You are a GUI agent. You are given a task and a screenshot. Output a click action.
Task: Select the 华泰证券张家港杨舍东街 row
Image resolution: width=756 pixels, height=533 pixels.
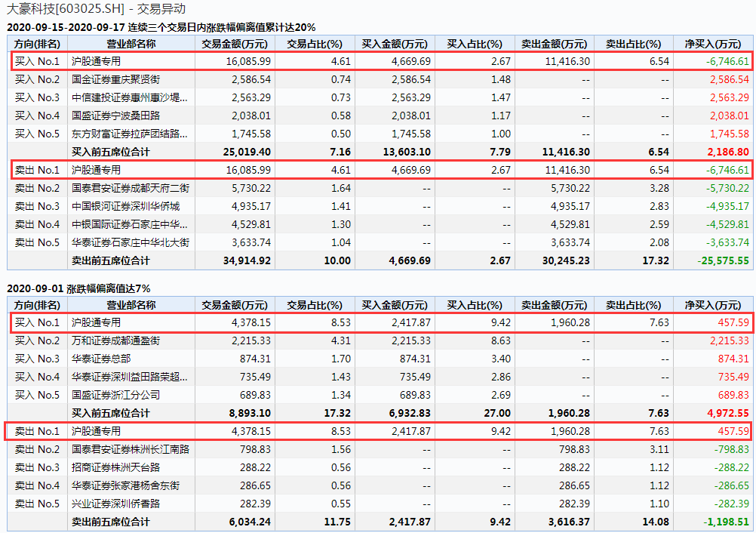coord(380,485)
